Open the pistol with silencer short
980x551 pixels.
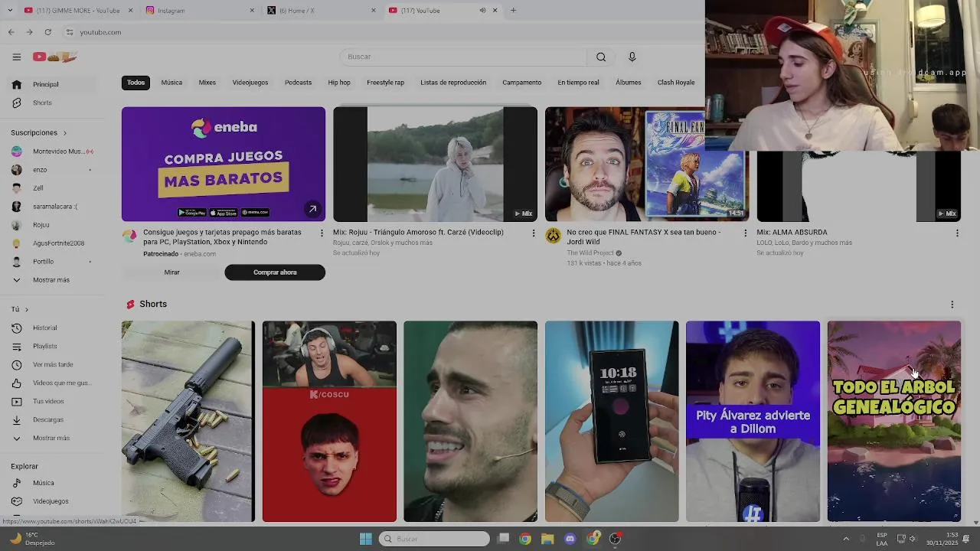tap(188, 422)
